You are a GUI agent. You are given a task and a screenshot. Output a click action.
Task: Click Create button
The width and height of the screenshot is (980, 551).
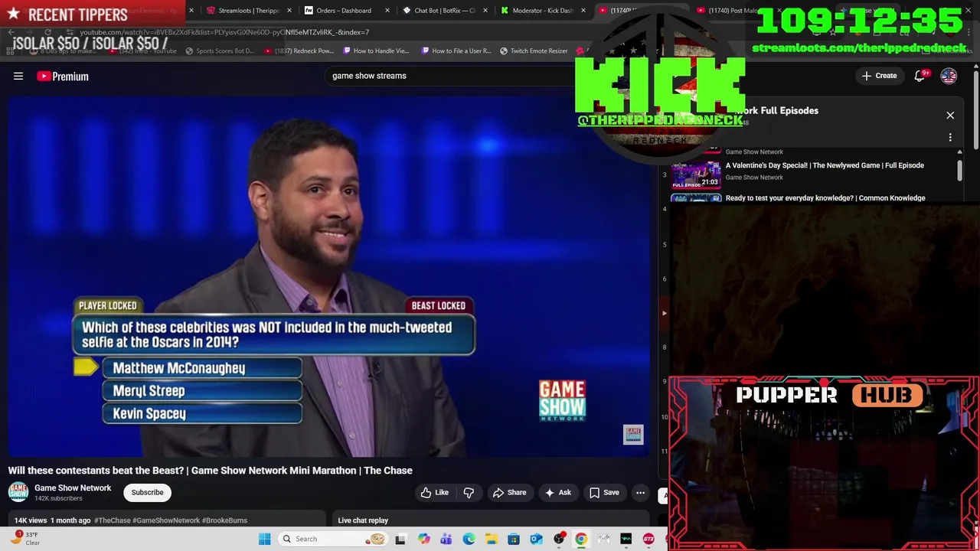coord(879,76)
